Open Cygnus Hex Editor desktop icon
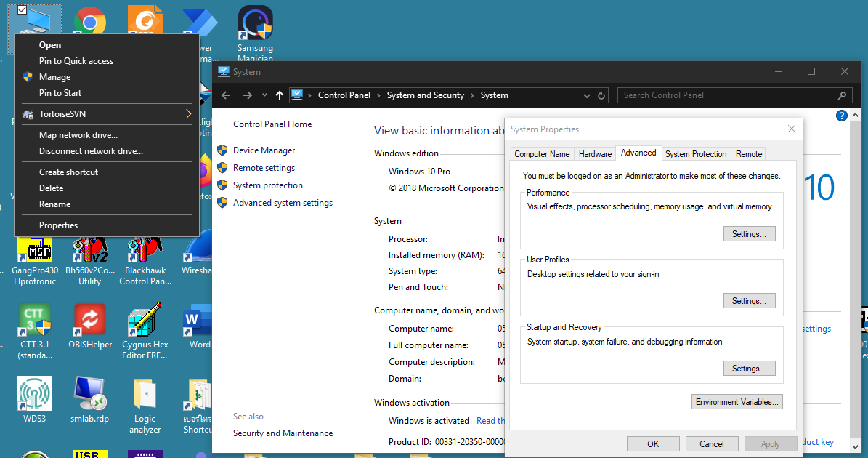 (x=145, y=320)
